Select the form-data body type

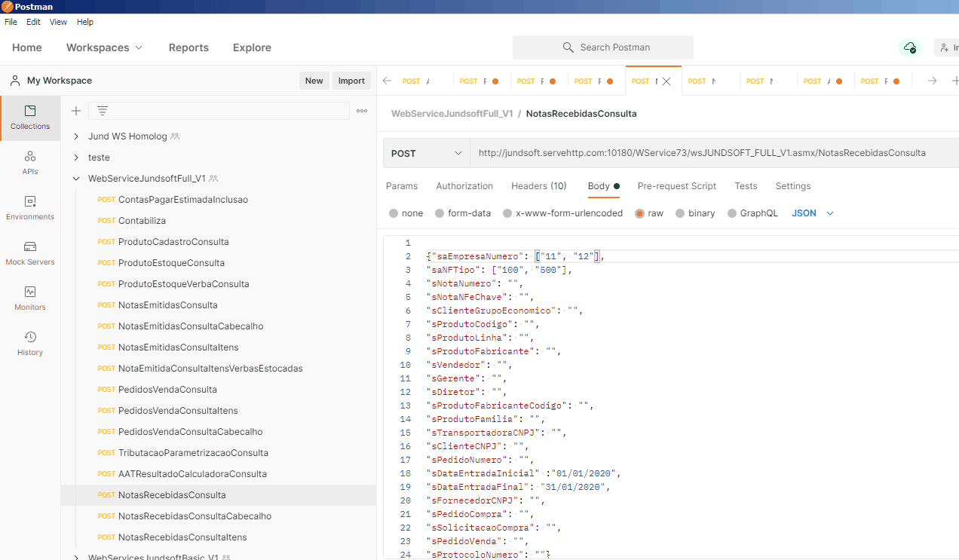[440, 213]
